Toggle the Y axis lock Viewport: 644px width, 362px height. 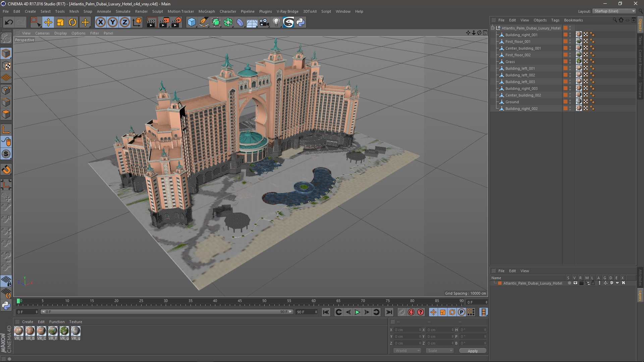(x=112, y=22)
